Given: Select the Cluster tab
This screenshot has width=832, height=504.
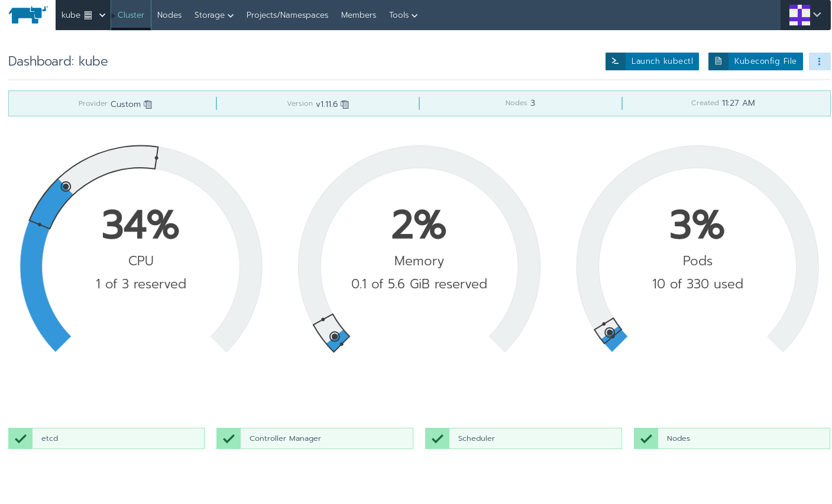Looking at the screenshot, I should 131,15.
